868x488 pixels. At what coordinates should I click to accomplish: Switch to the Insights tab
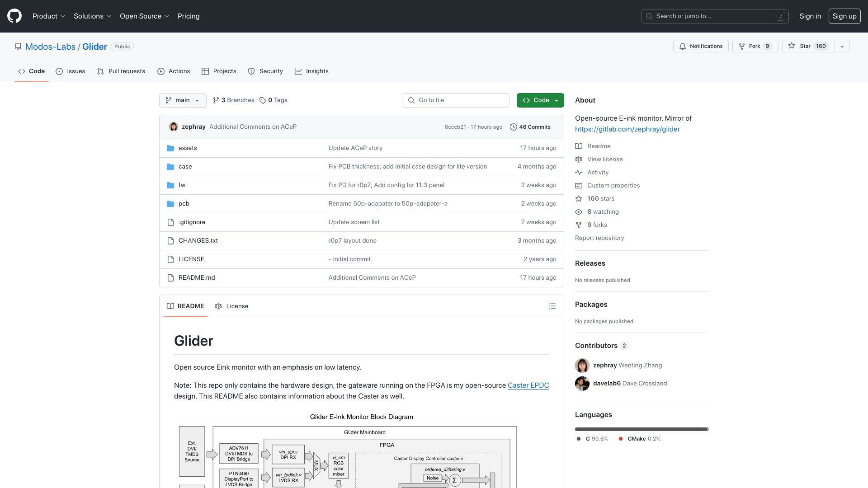[x=311, y=71]
